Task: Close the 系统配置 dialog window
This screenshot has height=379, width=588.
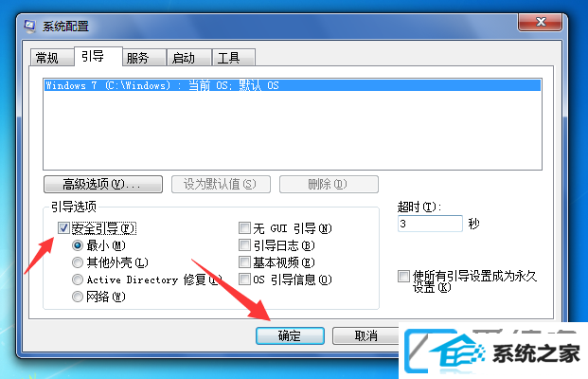Action: pos(540,22)
